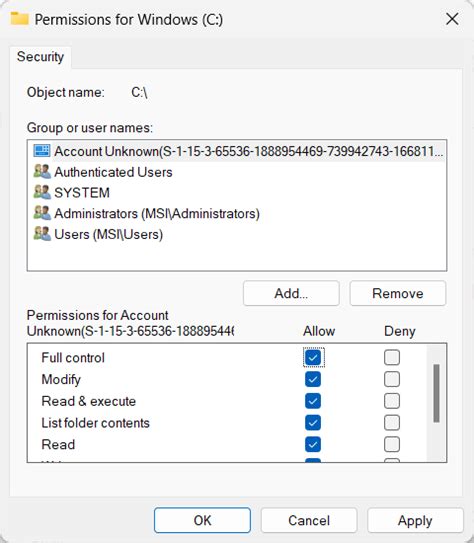Image resolution: width=474 pixels, height=543 pixels.
Task: Click the Account Unknown computer icon
Action: click(x=42, y=151)
